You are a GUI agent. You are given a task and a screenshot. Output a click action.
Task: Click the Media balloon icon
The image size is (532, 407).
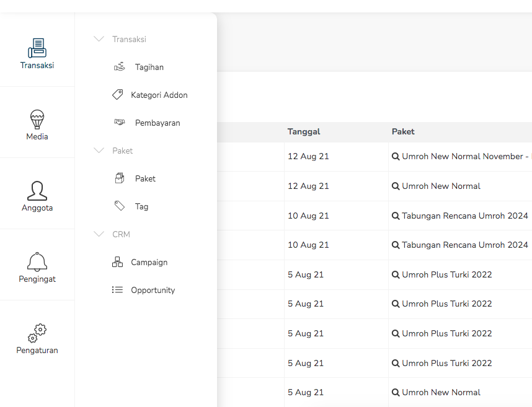point(37,119)
